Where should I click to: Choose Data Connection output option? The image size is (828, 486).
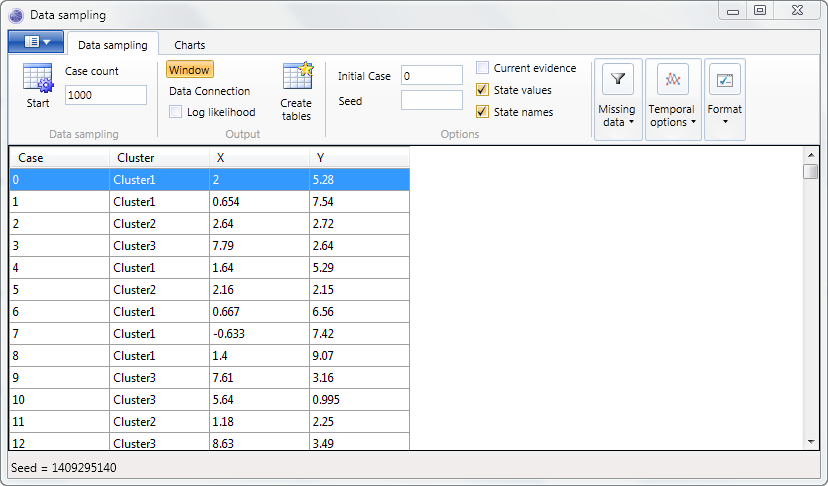coord(209,91)
